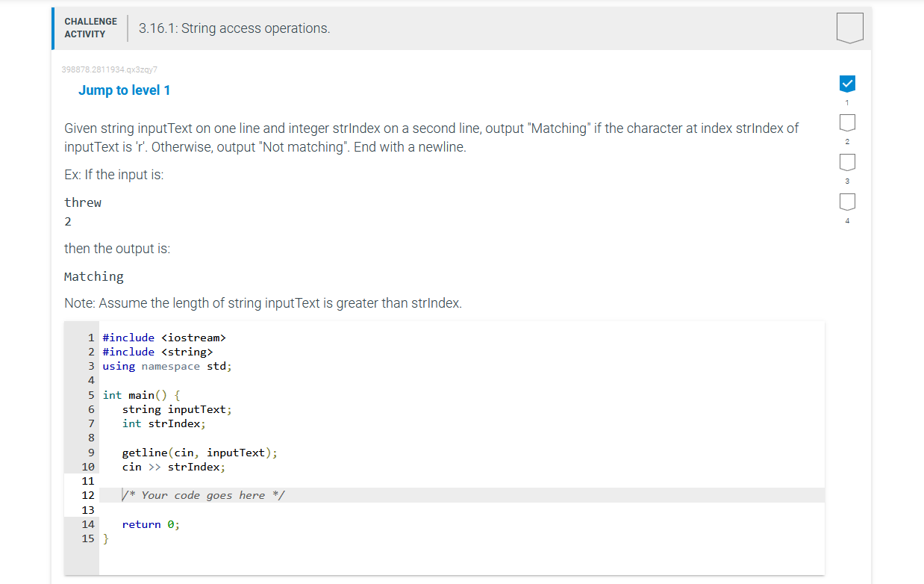Click the threw example input text
Screen dimensions: 924x584
pos(82,202)
